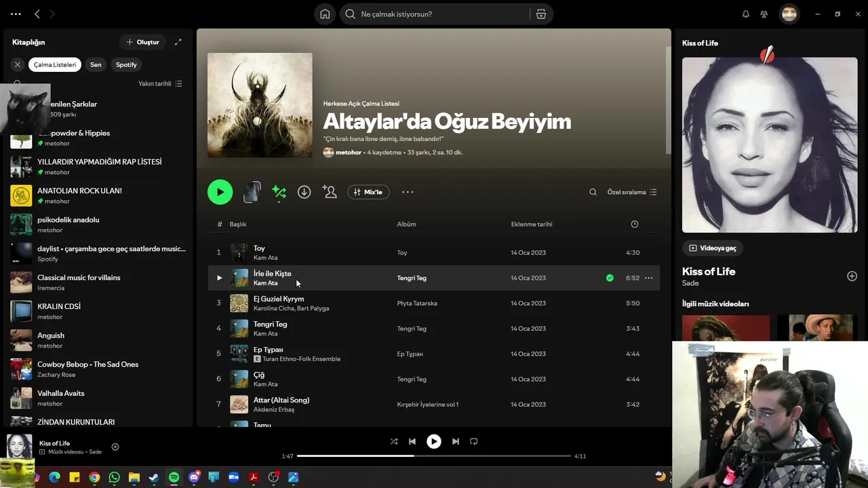The width and height of the screenshot is (868, 488).
Task: Open YILLARDIR YAPMADIĞIM RAP LİSTESİ playlist
Action: [98, 167]
